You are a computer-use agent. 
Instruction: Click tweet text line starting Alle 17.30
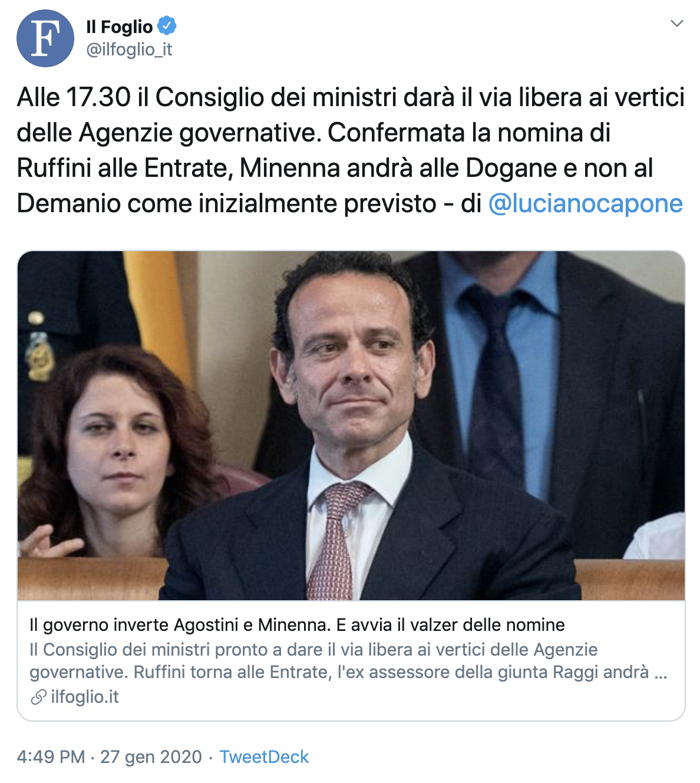[x=351, y=97]
